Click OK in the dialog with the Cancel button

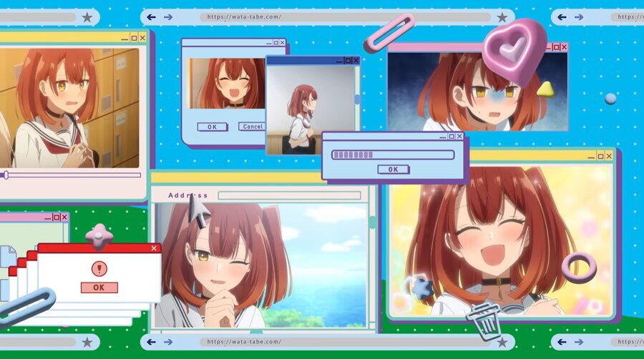coord(213,127)
